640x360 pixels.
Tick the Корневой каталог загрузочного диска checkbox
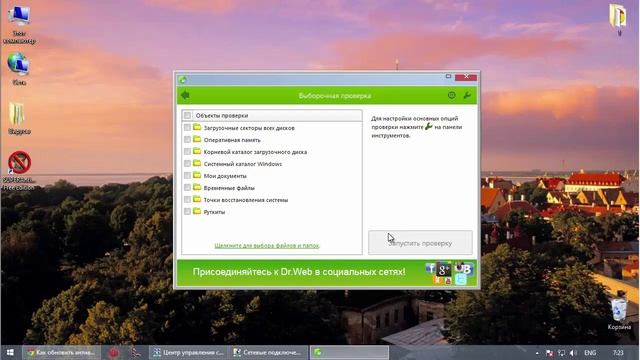187,151
